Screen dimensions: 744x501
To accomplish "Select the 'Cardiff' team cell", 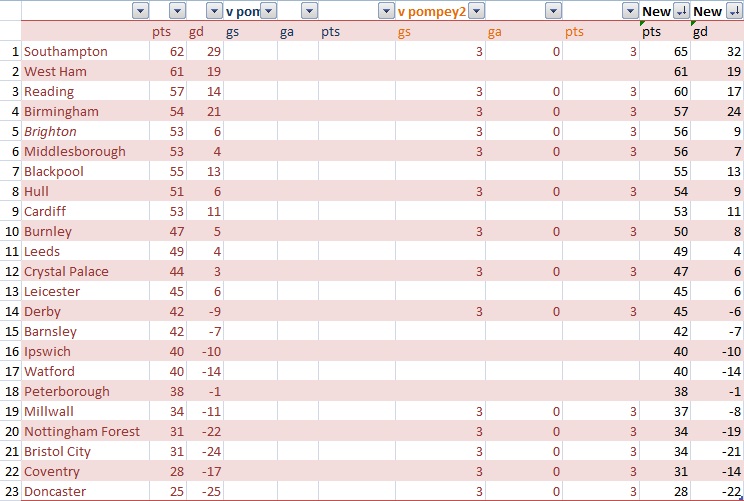I will point(85,211).
